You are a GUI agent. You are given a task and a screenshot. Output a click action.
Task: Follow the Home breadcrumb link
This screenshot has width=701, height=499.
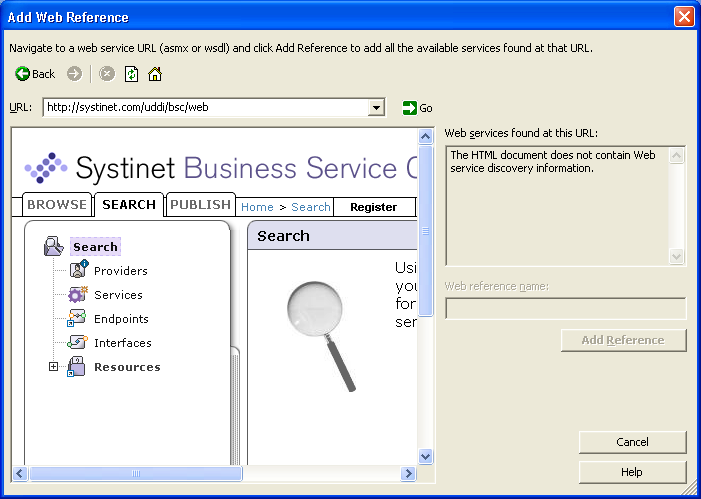pyautogui.click(x=257, y=207)
